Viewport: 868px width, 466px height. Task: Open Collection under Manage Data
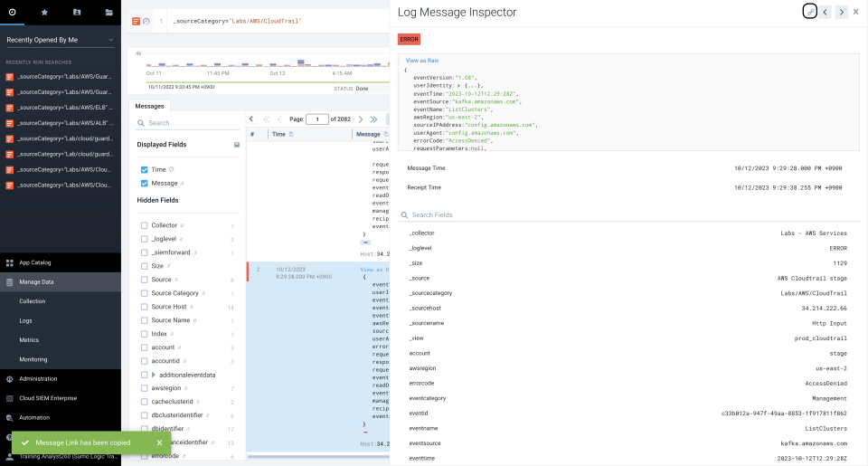point(33,301)
